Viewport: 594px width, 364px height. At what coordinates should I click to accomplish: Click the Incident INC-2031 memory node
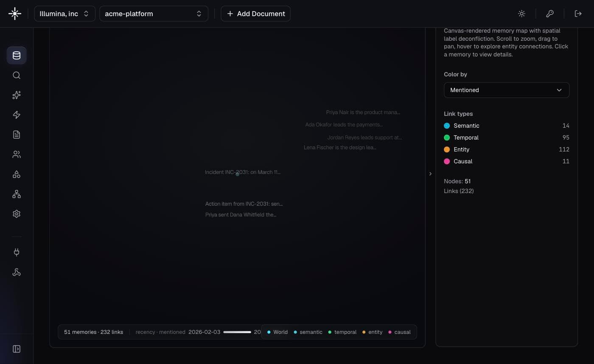coord(237,174)
